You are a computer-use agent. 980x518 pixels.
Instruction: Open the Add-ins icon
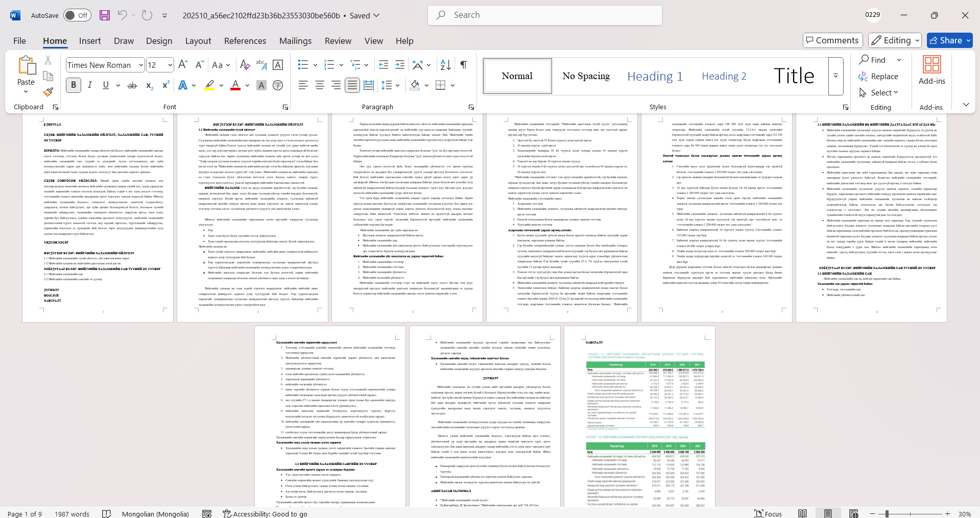point(931,70)
